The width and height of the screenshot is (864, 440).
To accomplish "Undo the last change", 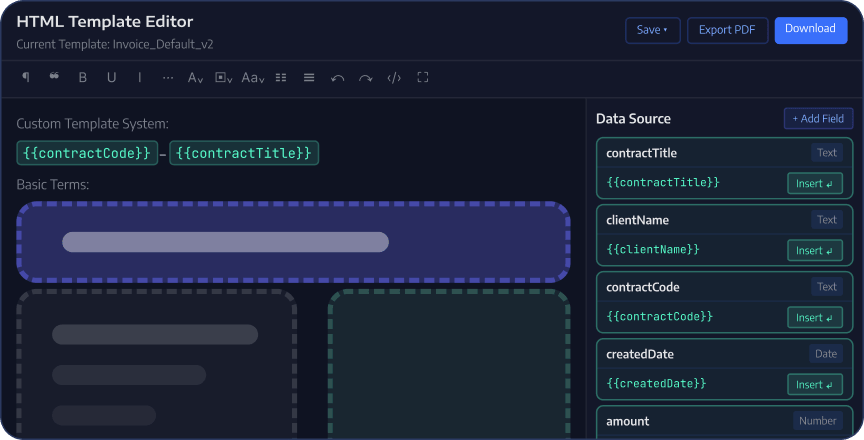I will tap(338, 78).
